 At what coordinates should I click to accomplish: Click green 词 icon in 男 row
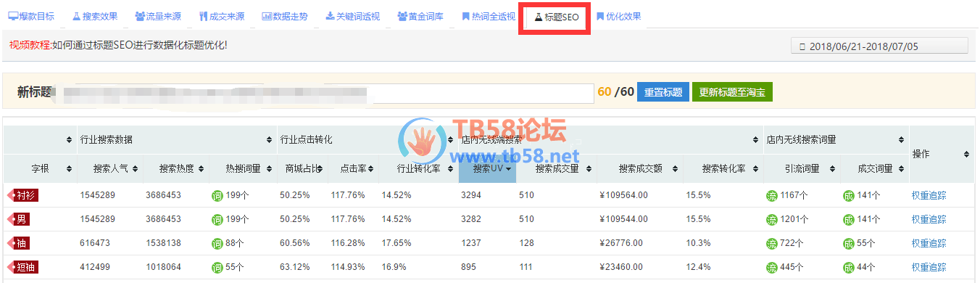point(217,219)
